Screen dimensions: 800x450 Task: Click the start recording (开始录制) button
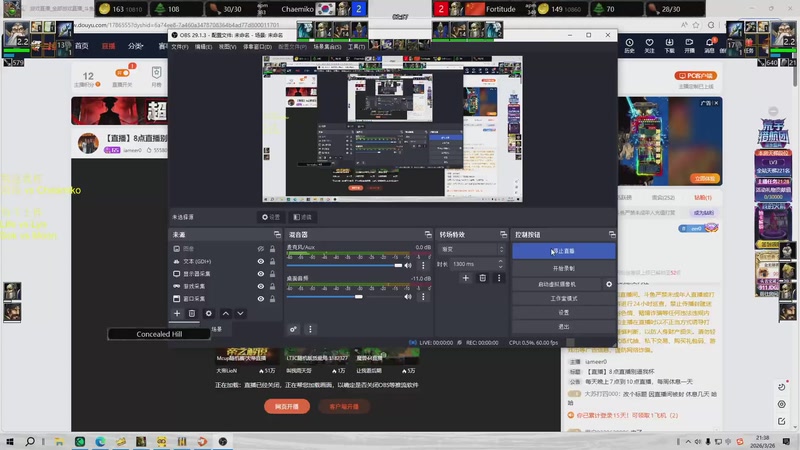564,268
